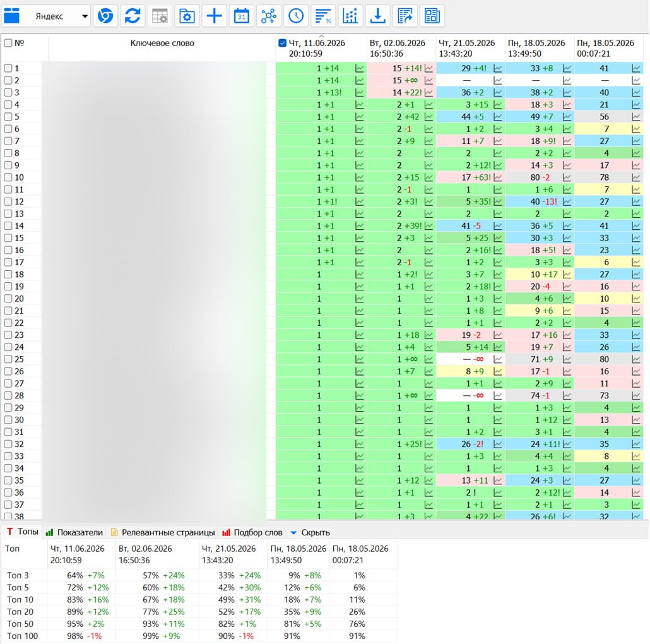Click the Ключевое слово column header
Screen dimensions: 650x644
[x=162, y=43]
